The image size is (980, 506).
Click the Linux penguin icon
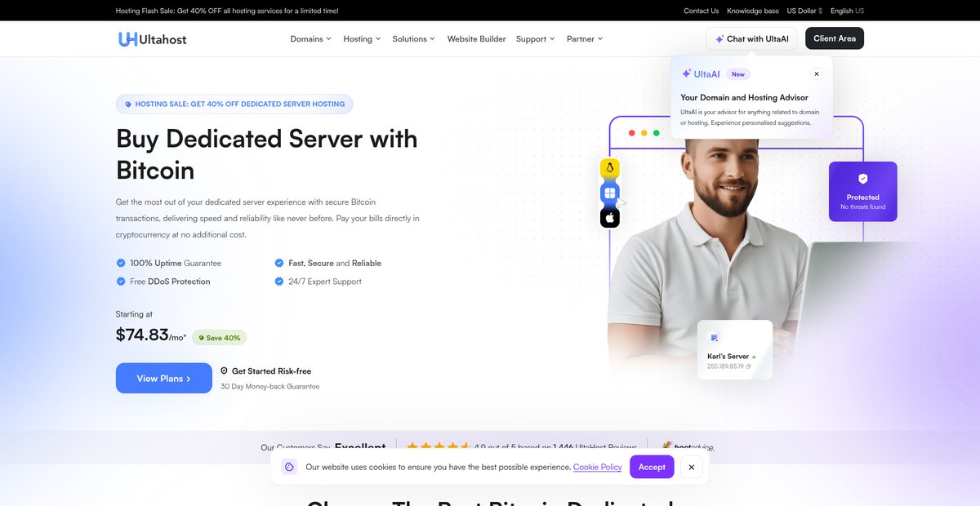tap(610, 169)
